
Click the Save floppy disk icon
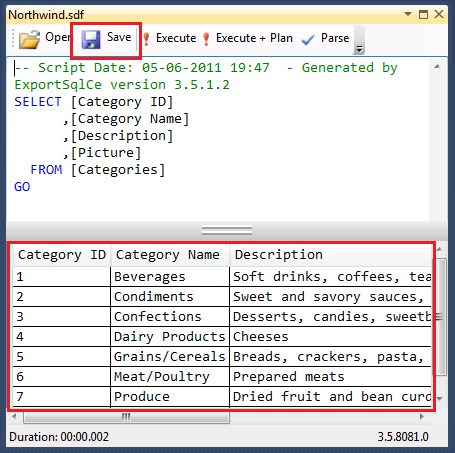(91, 39)
